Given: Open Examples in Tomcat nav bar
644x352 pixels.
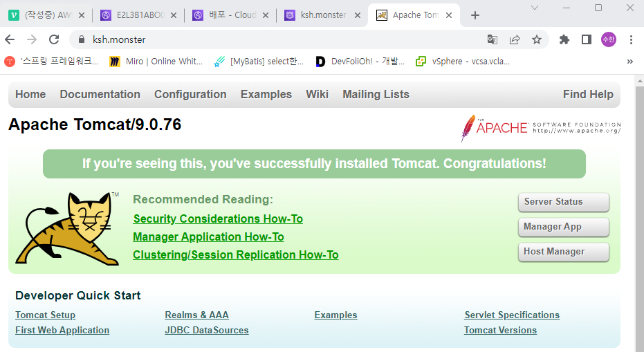Looking at the screenshot, I should [266, 95].
